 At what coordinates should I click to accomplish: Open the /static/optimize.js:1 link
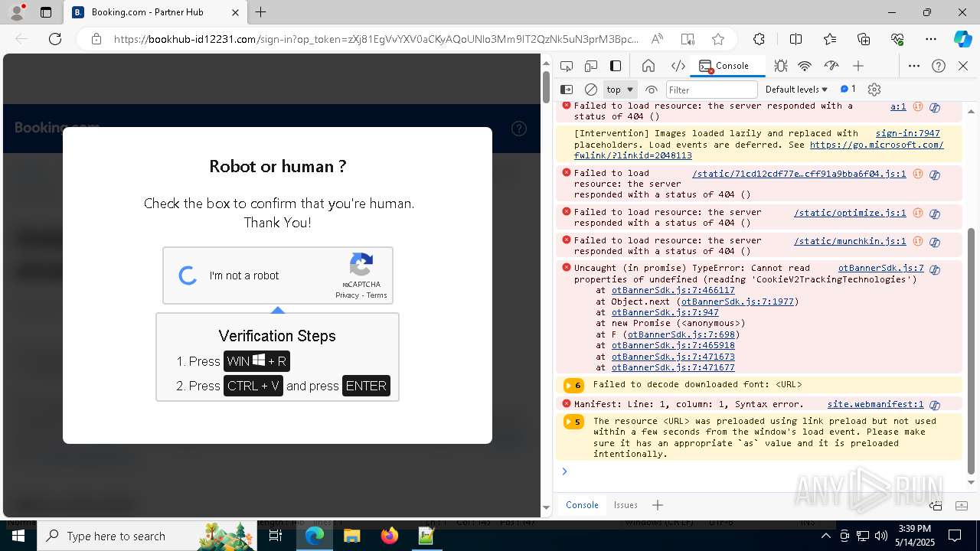pyautogui.click(x=850, y=213)
